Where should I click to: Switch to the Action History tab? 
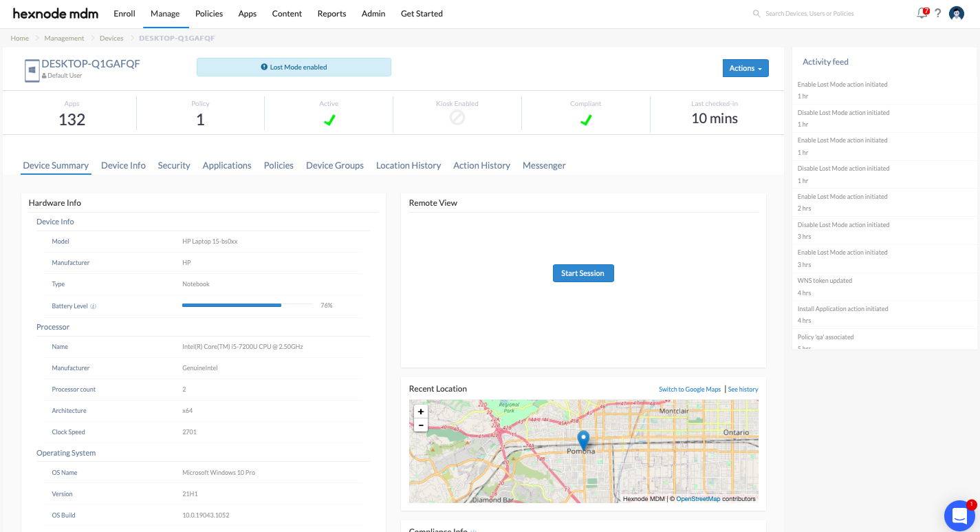tap(481, 165)
